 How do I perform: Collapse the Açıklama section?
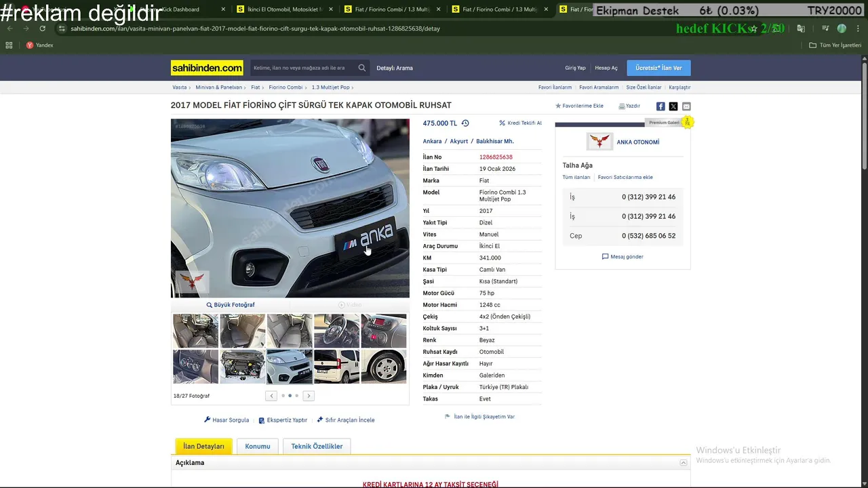pyautogui.click(x=684, y=463)
